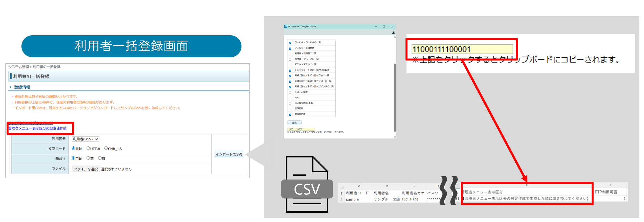Uncheck the 取扱説明書 checkbox

290,115
